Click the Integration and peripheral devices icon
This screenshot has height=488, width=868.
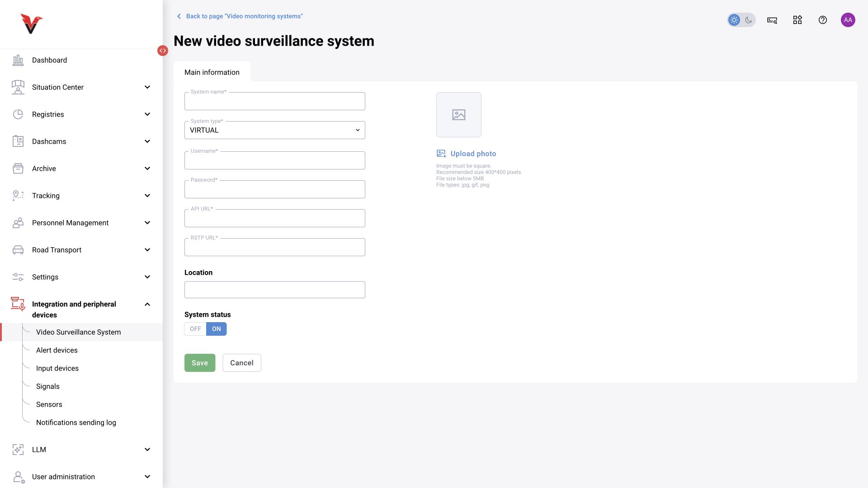pyautogui.click(x=18, y=304)
